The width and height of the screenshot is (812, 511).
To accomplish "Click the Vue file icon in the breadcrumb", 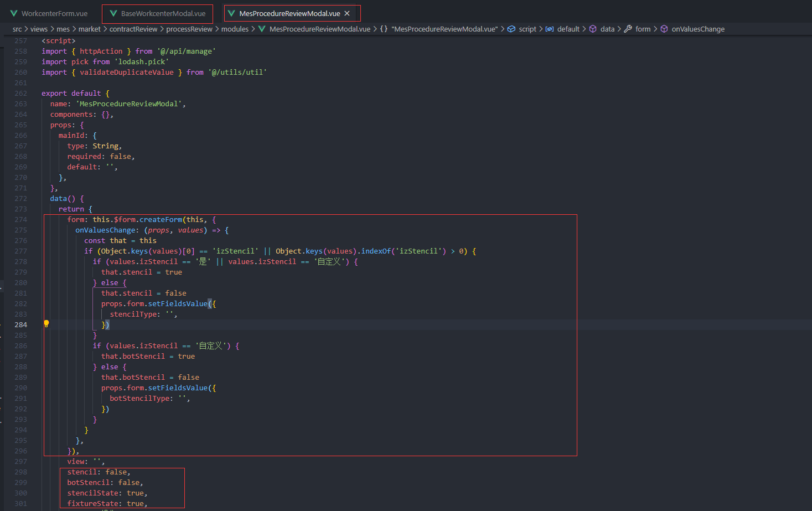I will click(262, 29).
